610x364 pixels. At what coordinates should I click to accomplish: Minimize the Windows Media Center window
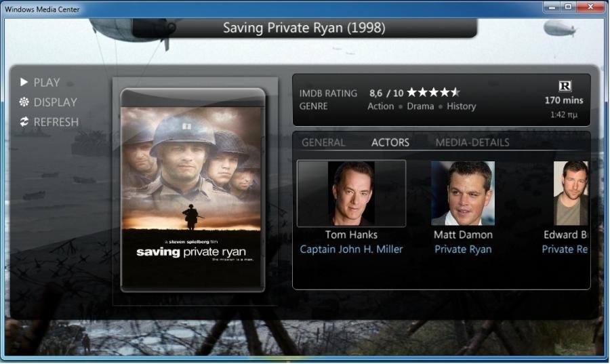click(x=551, y=7)
